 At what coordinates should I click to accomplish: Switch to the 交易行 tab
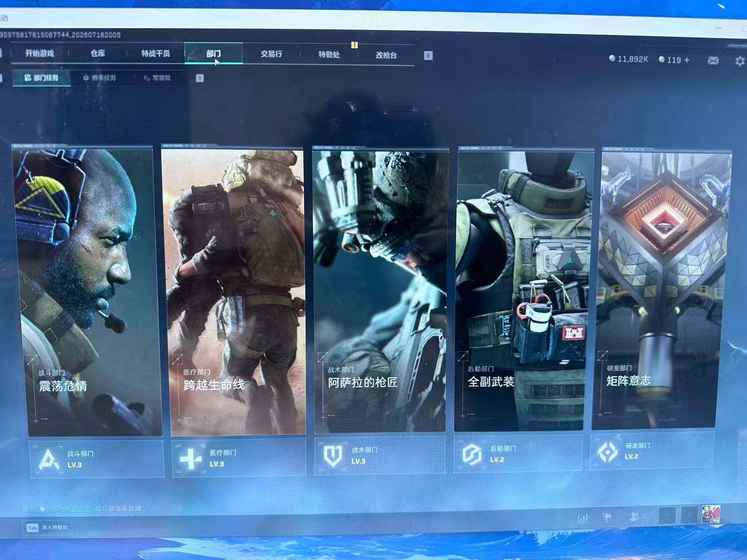click(x=271, y=54)
